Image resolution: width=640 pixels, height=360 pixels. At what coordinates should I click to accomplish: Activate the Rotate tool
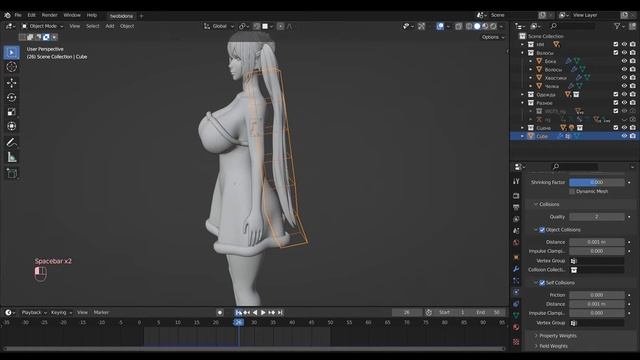click(11, 98)
